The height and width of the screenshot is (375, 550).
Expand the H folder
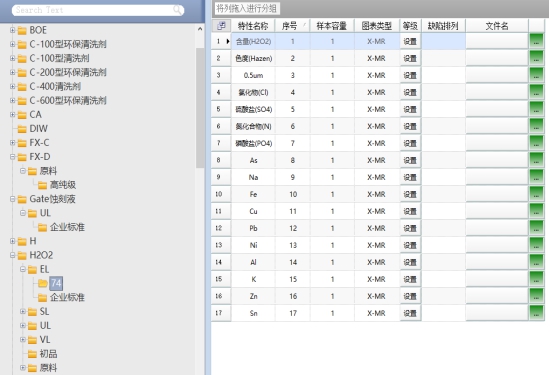12,241
